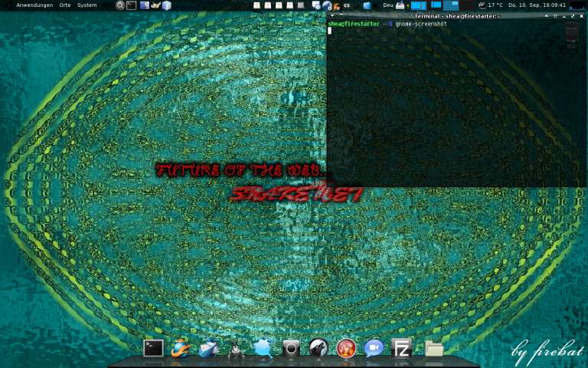This screenshot has height=368, width=588.
Task: Click the system monitor graph in top panel
Action: click(x=577, y=5)
